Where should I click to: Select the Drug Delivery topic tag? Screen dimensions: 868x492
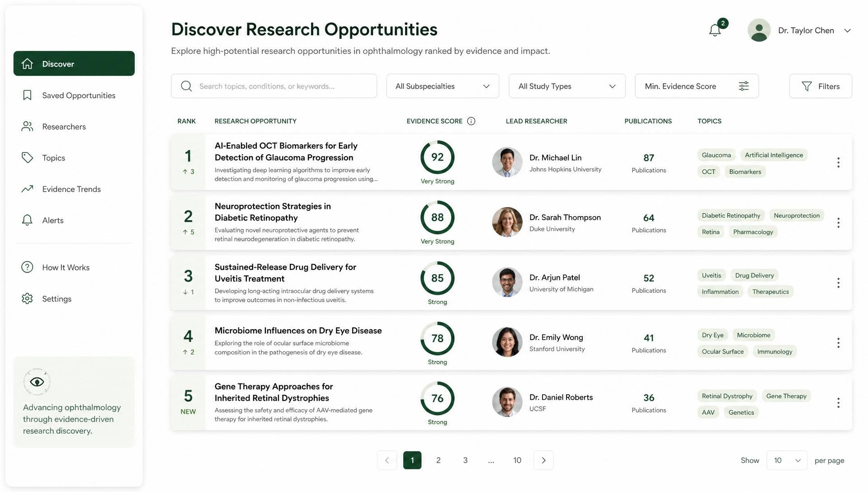pyautogui.click(x=754, y=275)
